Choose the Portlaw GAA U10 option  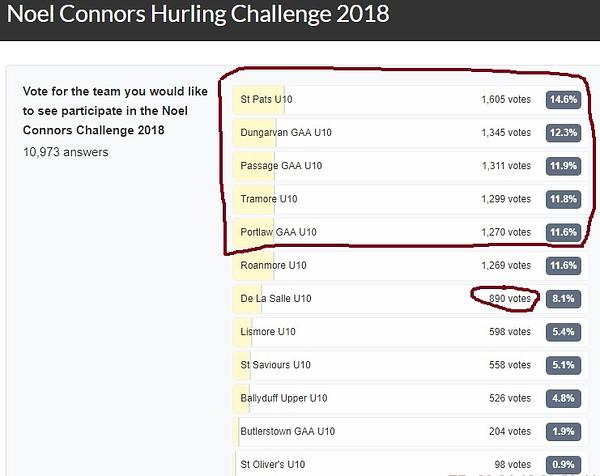410,232
